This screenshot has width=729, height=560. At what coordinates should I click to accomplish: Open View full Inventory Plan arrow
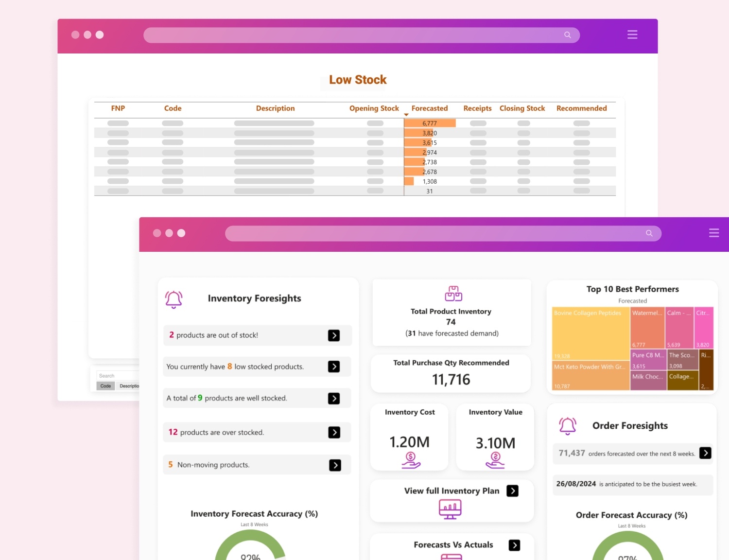[512, 491]
